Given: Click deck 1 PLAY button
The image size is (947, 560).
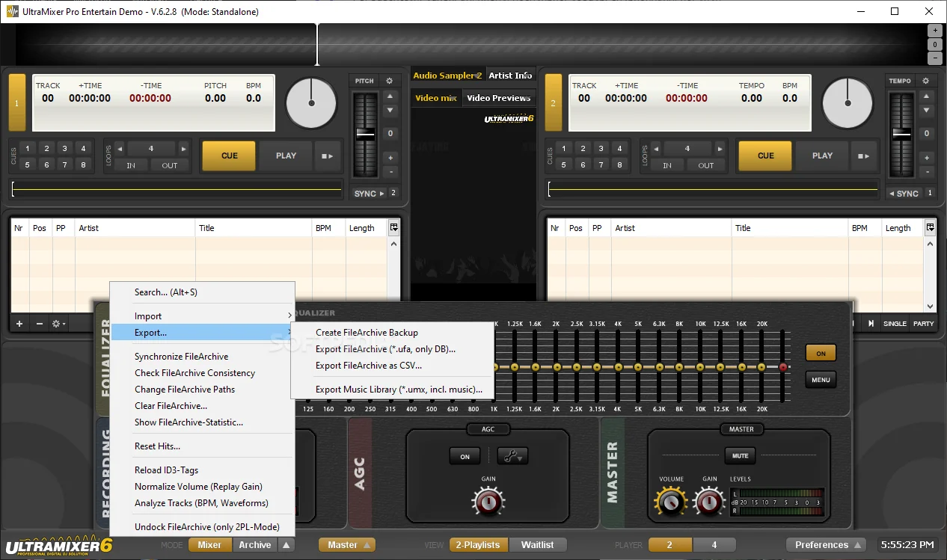Looking at the screenshot, I should tap(286, 156).
